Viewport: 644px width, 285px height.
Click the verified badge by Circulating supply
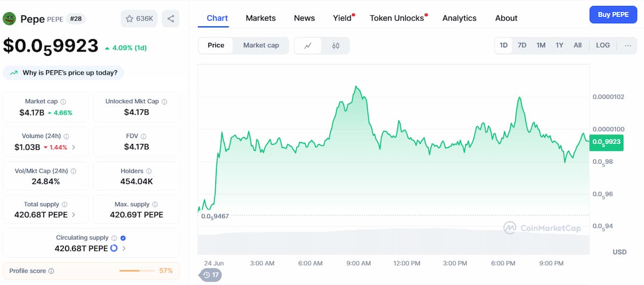click(x=123, y=238)
